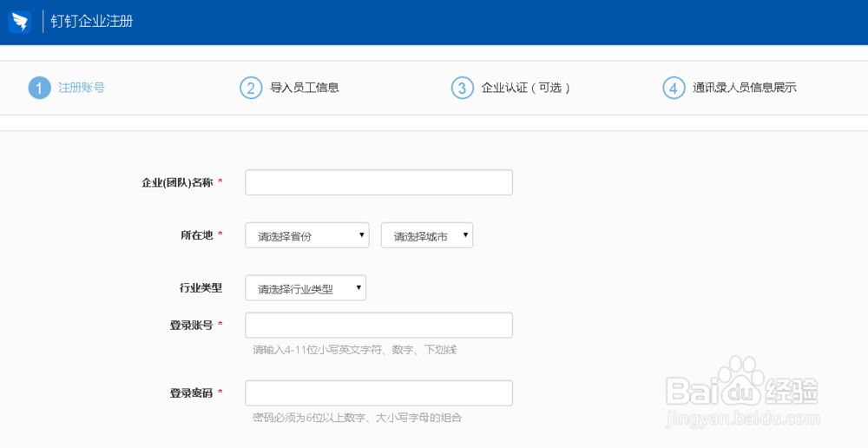Screen dimensions: 868x448
Task: Click the step 1 circle icon
Action: pyautogui.click(x=39, y=88)
